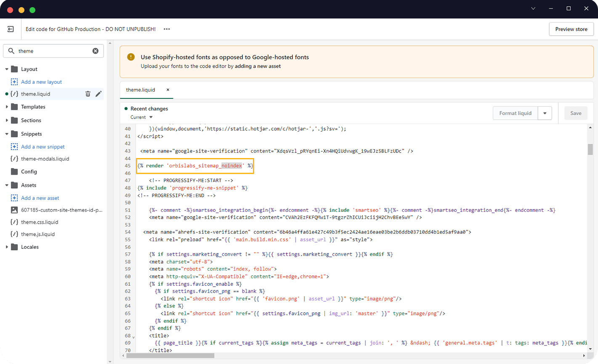Click the horizontal scroll-right arrow
The height and width of the screenshot is (364, 598).
[584, 356]
